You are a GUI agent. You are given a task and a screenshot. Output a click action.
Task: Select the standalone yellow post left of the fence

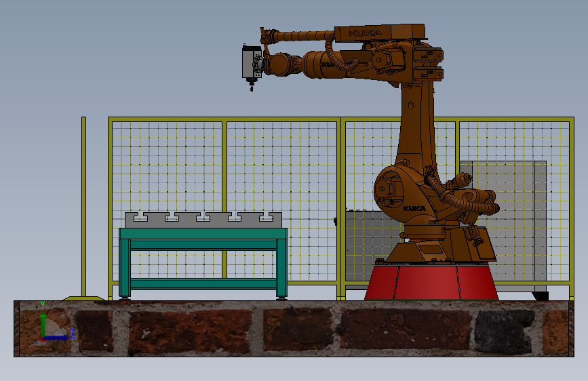click(x=83, y=206)
